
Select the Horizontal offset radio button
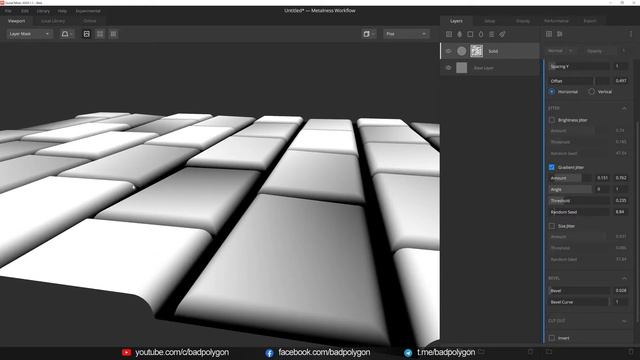click(x=552, y=92)
